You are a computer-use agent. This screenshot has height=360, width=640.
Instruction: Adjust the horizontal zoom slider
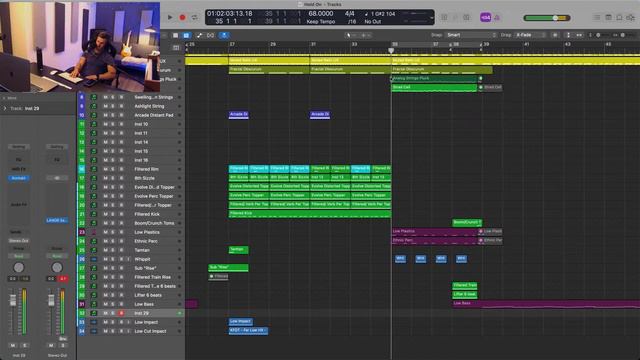(x=623, y=35)
